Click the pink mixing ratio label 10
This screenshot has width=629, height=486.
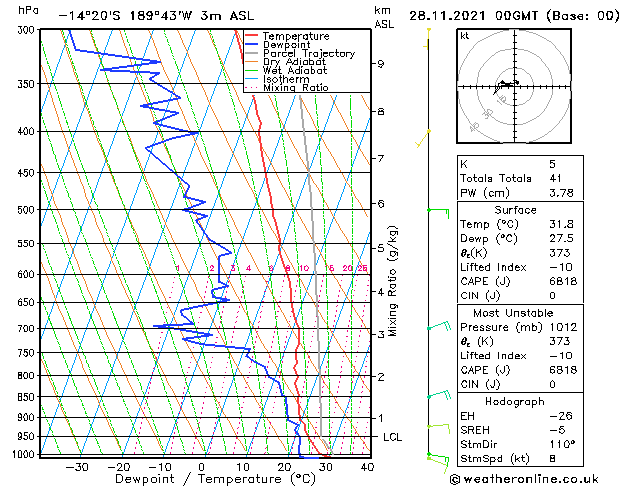304,268
